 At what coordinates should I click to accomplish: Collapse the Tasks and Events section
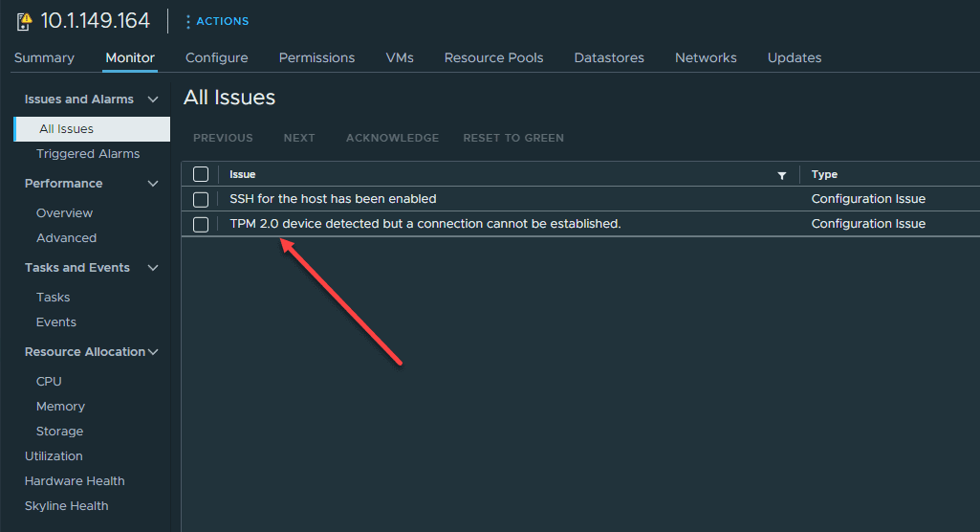pos(153,268)
